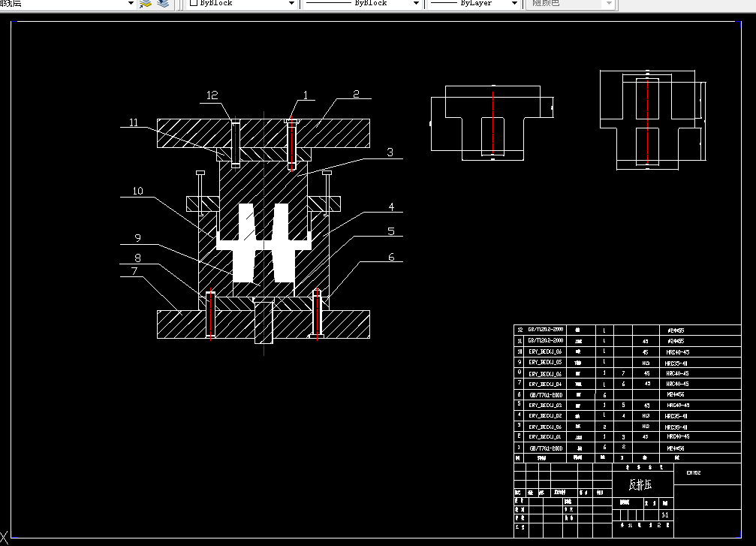Click the GB/T70.1-2000 code in row 6
756x546 pixels.
(x=546, y=395)
